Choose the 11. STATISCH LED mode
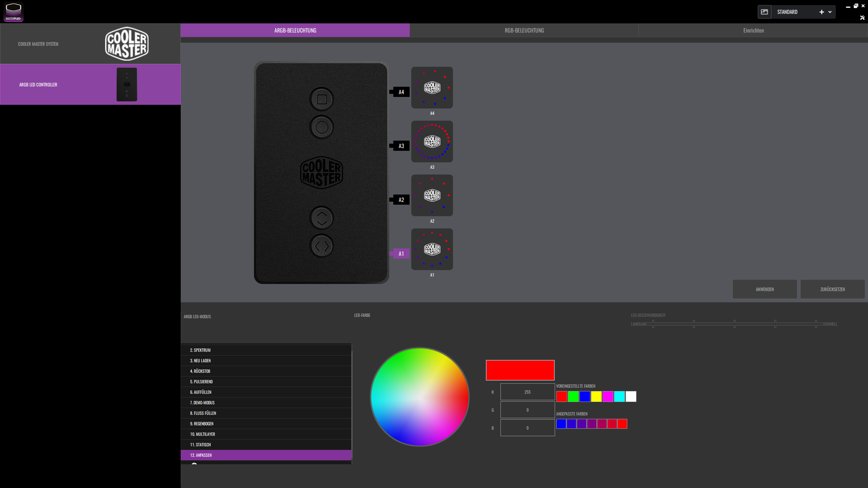The width and height of the screenshot is (868, 488). (x=266, y=445)
